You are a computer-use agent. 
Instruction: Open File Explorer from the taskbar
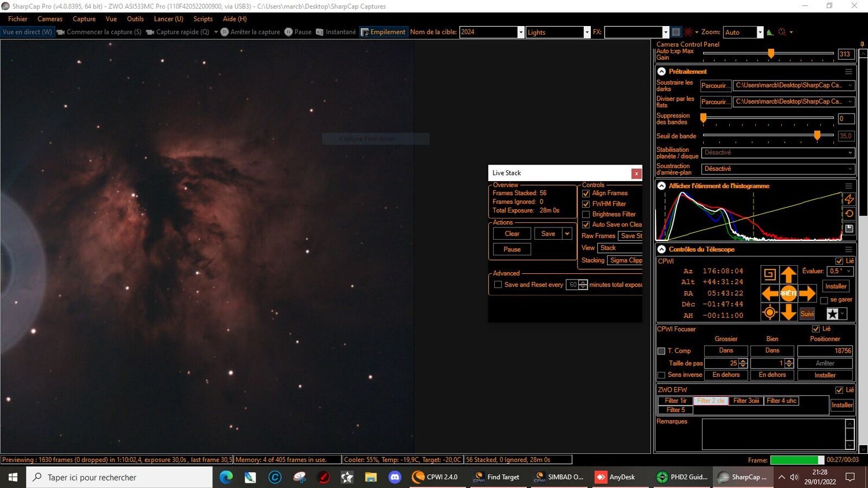point(370,477)
